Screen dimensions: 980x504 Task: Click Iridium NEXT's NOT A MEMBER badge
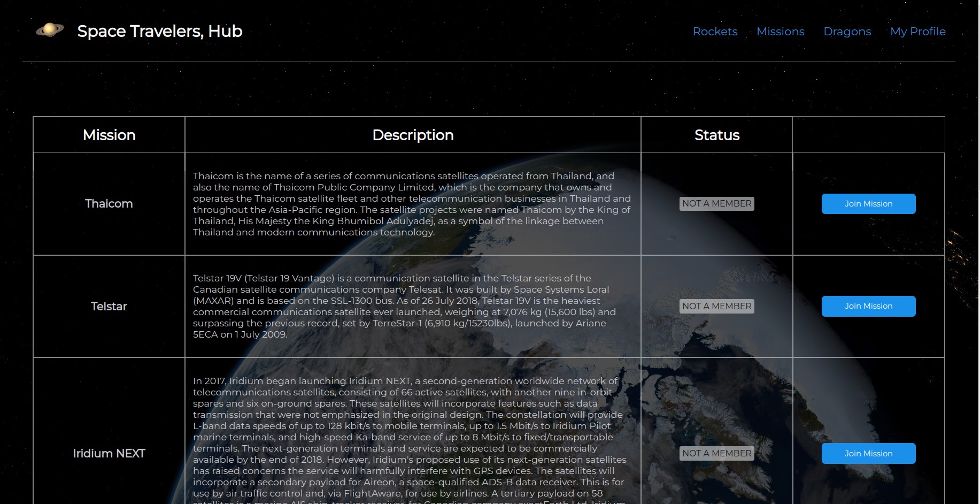[716, 453]
